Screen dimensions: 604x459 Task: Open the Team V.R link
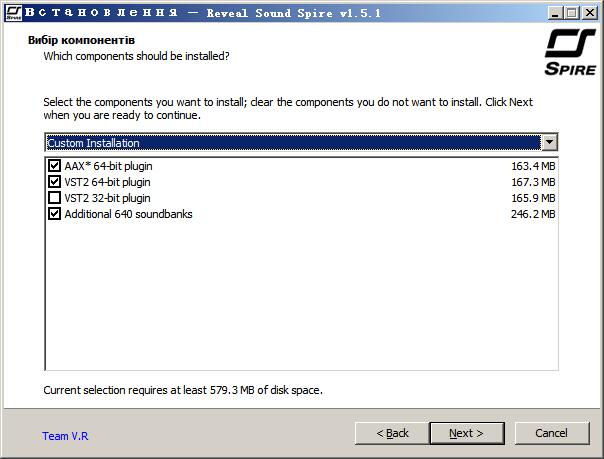[65, 436]
